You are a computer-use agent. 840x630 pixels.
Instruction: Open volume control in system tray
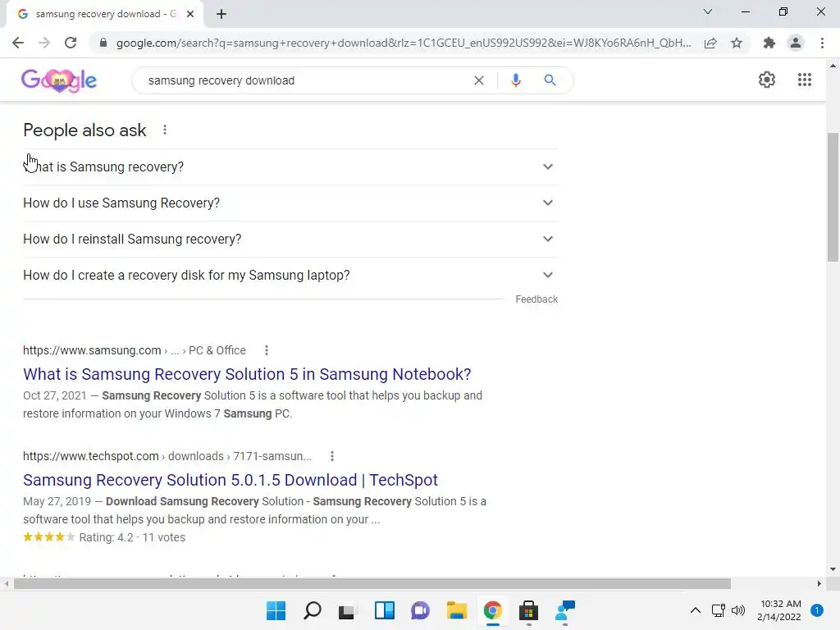tap(738, 610)
